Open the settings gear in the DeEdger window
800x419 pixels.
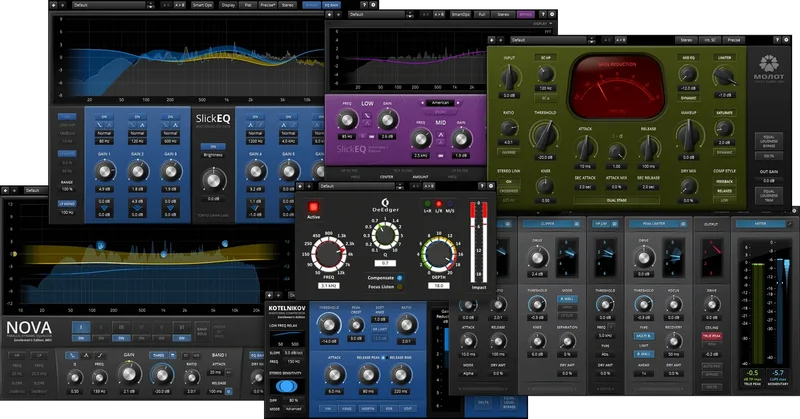pos(490,186)
